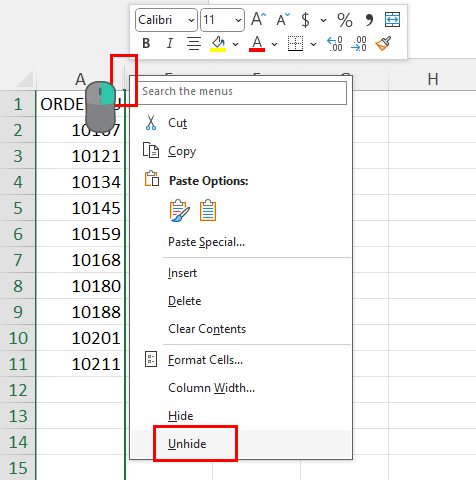Toggle center alignment in mini toolbar
This screenshot has width=476, height=480.
[x=194, y=44]
